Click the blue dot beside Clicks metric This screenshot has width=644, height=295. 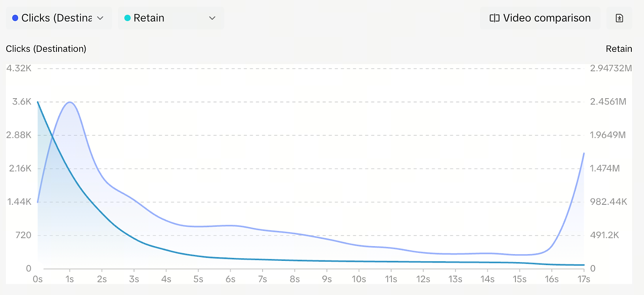click(x=15, y=18)
